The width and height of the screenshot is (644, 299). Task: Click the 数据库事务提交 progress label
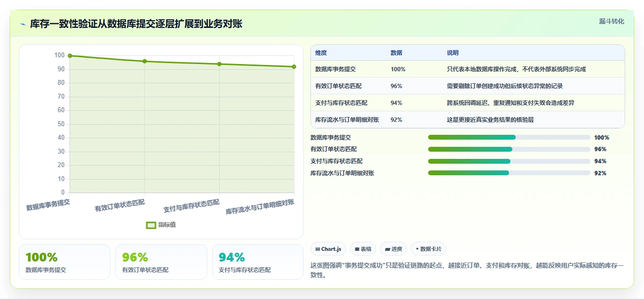tap(331, 137)
